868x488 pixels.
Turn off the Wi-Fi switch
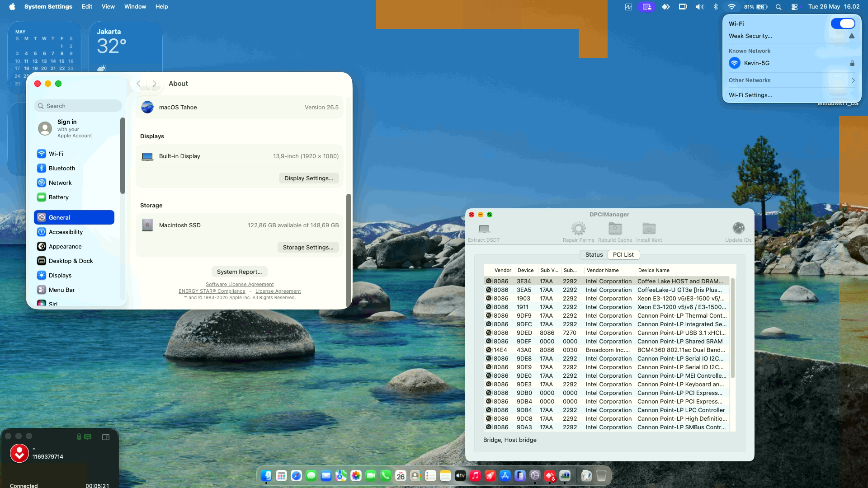[843, 23]
